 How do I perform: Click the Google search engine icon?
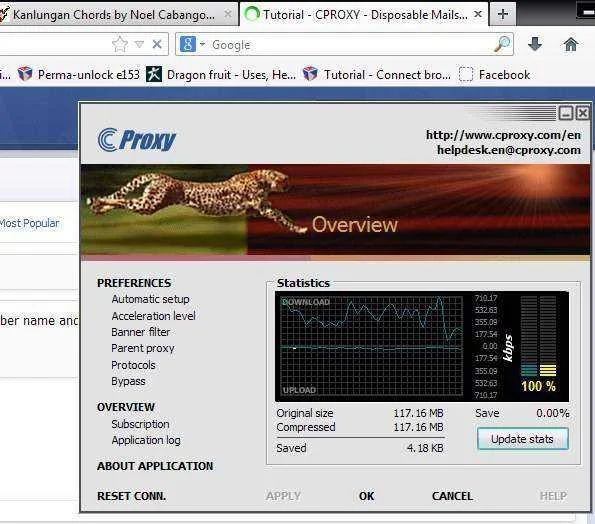pyautogui.click(x=187, y=44)
